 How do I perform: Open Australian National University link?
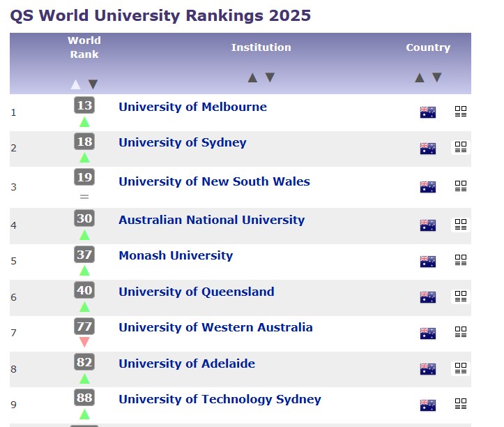(x=211, y=220)
